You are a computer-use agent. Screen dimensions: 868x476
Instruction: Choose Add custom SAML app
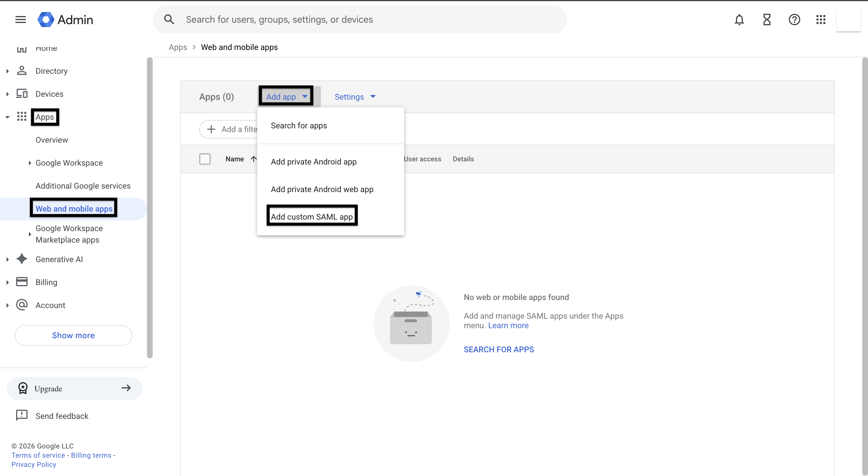[x=331, y=216]
